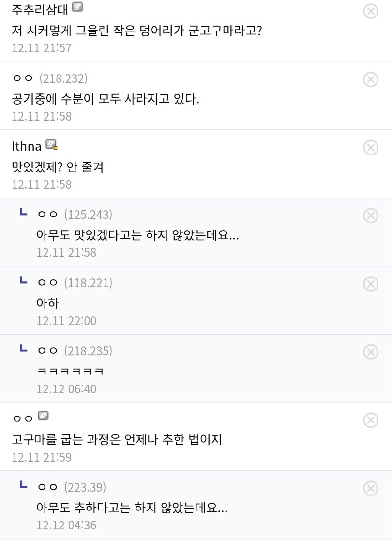
Task: Click the gallog badge next to 주추리삼대
Action: point(77,7)
